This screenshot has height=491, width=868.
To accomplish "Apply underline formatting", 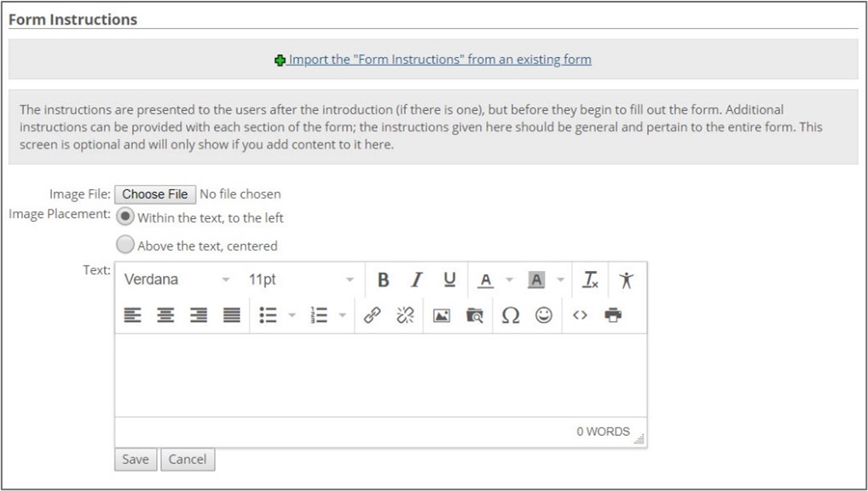I will tap(449, 279).
